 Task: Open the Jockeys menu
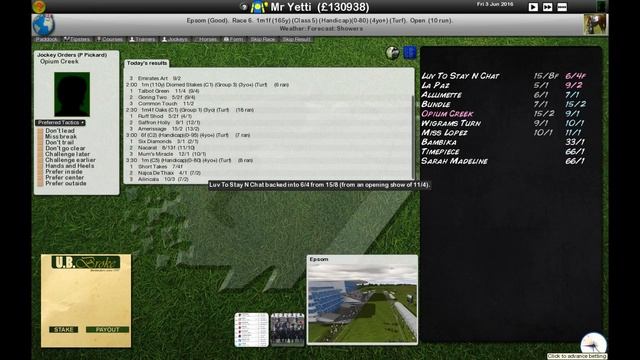point(175,39)
